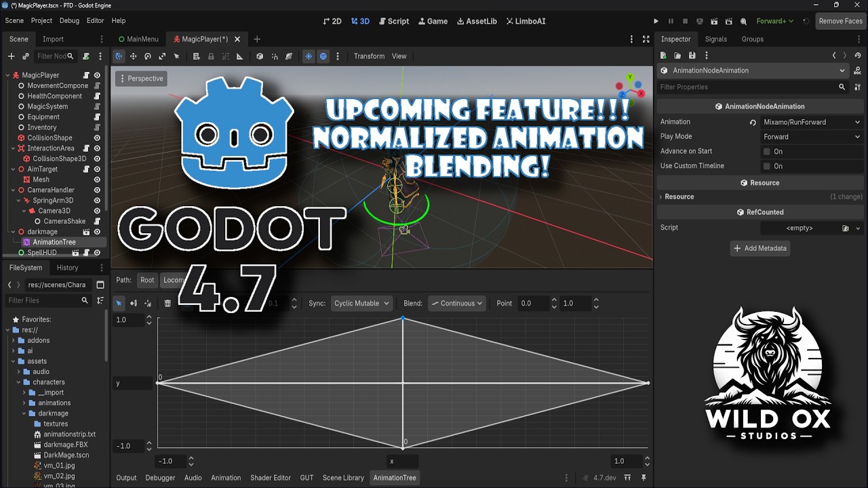Expand the addons folder in FileSystem
868x488 pixels.
(x=14, y=340)
